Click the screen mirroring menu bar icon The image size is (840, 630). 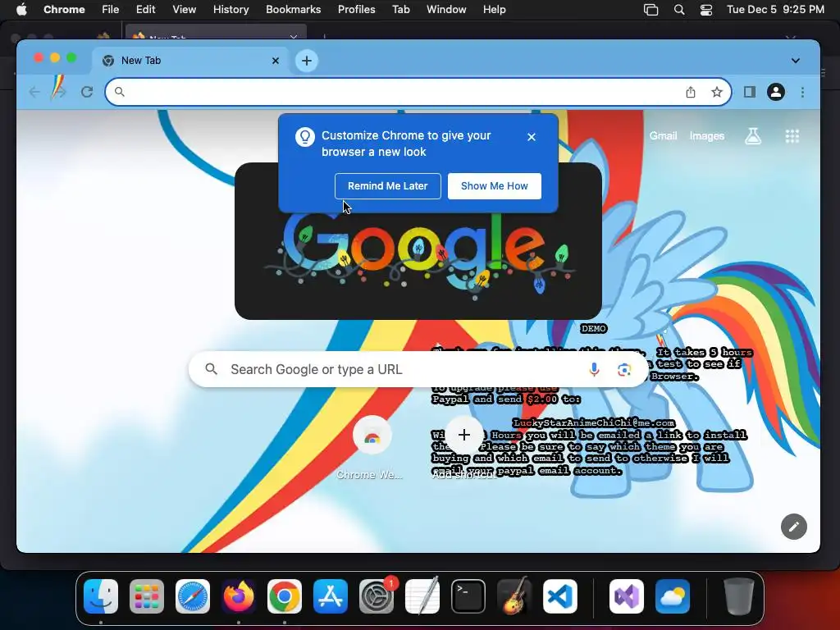point(651,10)
